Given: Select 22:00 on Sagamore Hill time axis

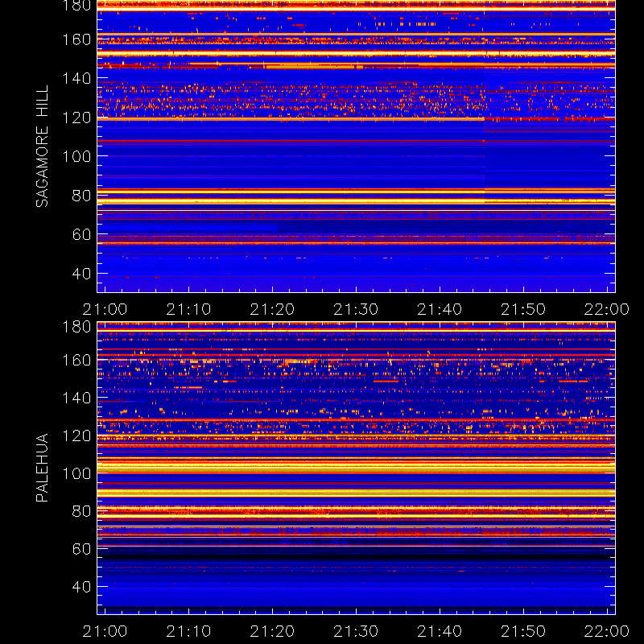Looking at the screenshot, I should pos(607,309).
